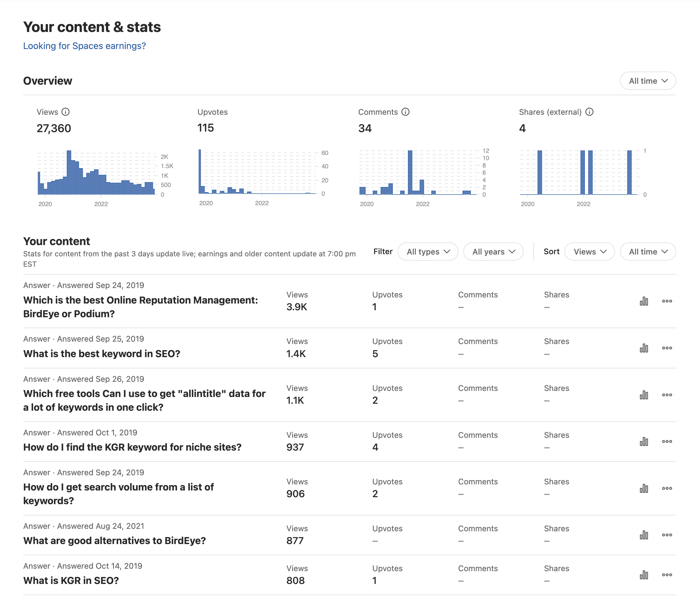The height and width of the screenshot is (601, 700).
Task: Open the Sort by Views dropdown
Action: click(x=589, y=251)
